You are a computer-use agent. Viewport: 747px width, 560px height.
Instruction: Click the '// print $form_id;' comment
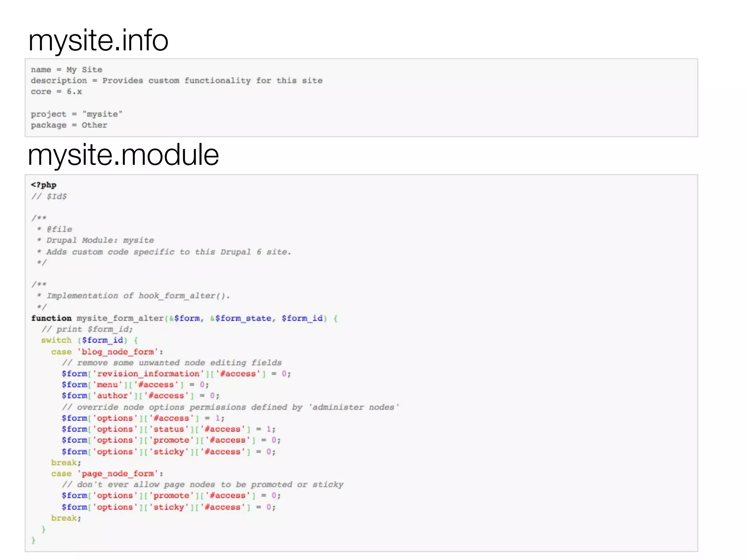click(x=87, y=329)
